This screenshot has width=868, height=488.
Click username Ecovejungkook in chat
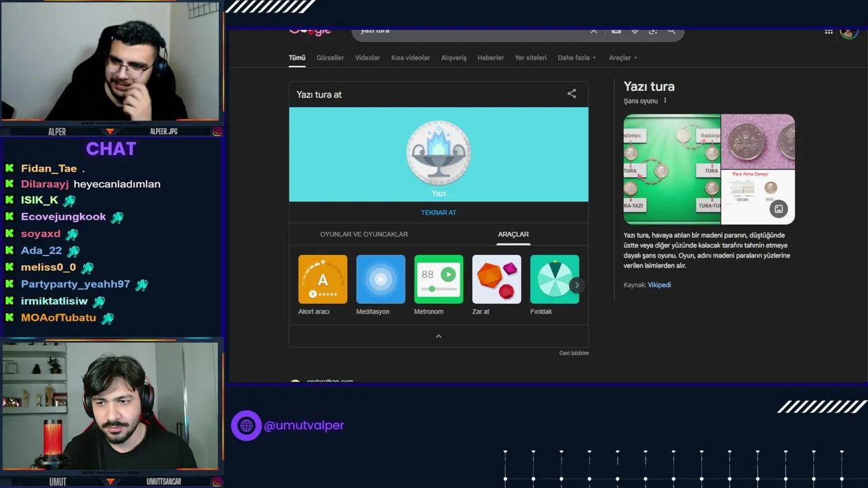point(63,217)
